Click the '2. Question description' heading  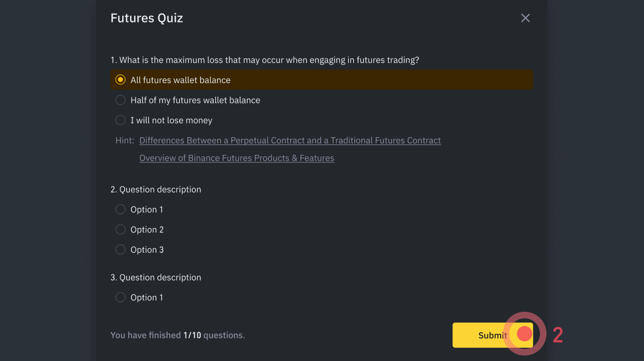pyautogui.click(x=156, y=189)
